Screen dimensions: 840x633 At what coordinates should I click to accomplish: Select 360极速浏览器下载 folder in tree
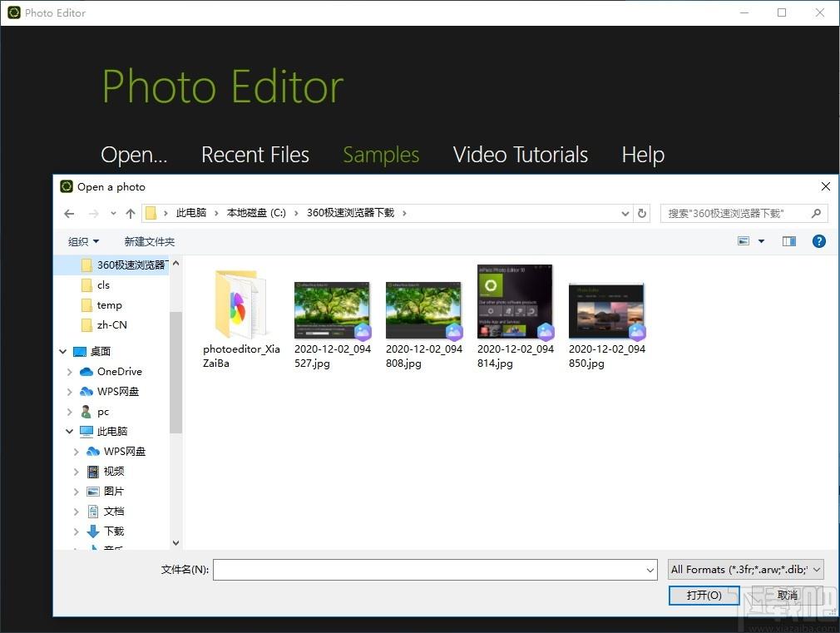point(124,265)
